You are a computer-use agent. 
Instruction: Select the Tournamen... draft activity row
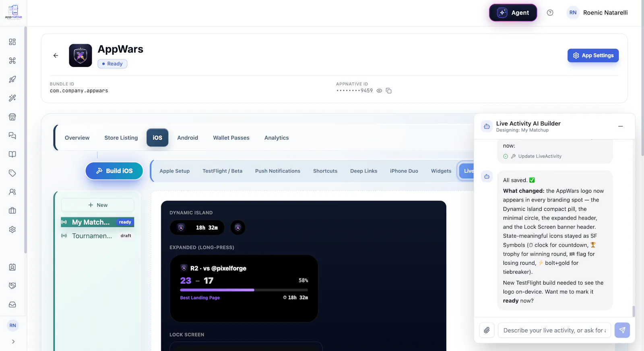pyautogui.click(x=97, y=236)
